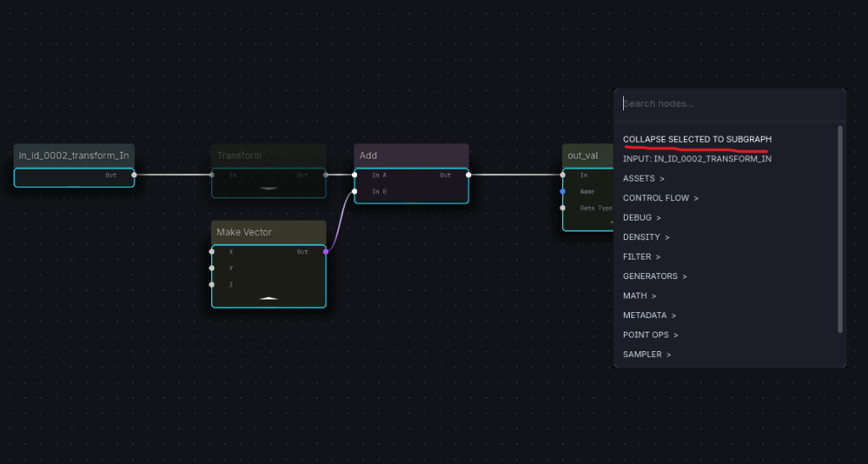868x464 pixels.
Task: Click the Out pin of Add node
Action: [x=468, y=175]
